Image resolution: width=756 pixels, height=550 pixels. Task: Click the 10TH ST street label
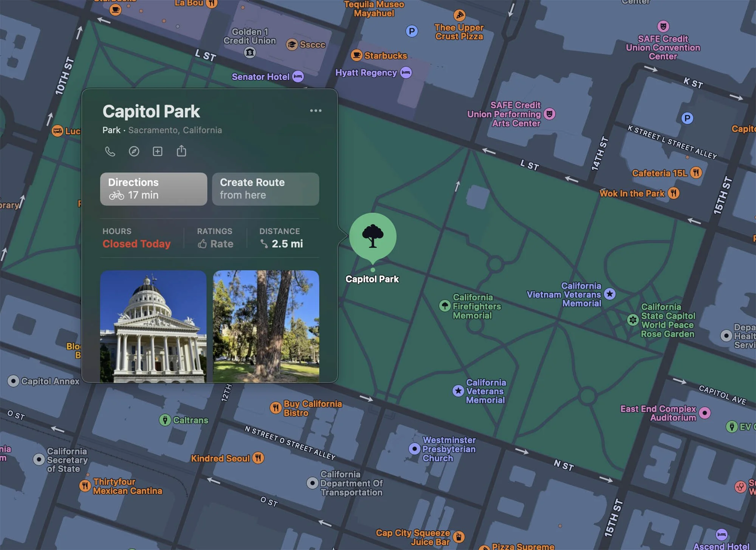point(64,76)
